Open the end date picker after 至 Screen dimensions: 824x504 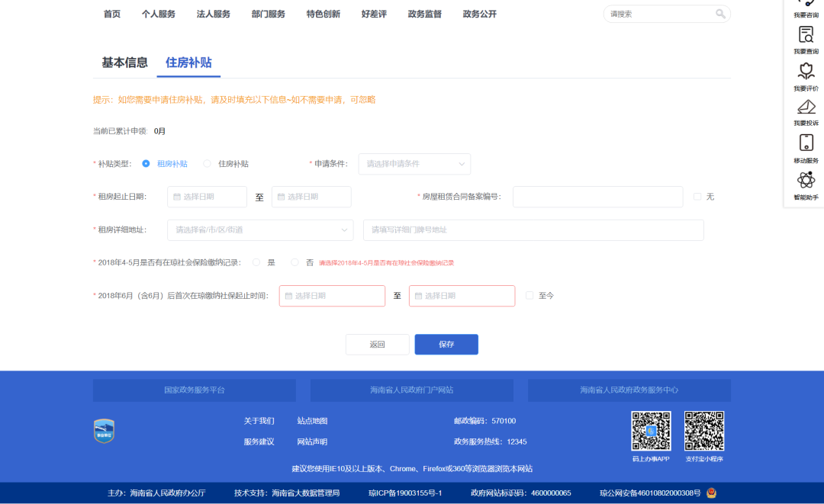pyautogui.click(x=311, y=196)
